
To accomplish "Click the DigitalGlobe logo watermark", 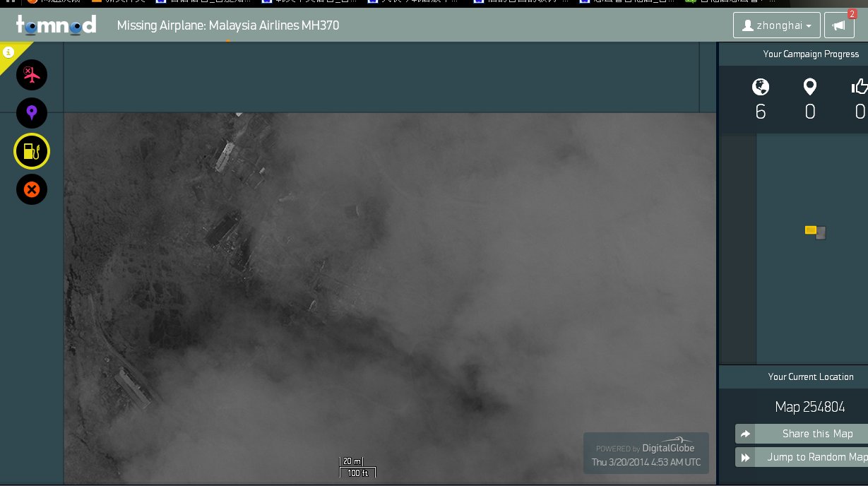I will [x=667, y=448].
